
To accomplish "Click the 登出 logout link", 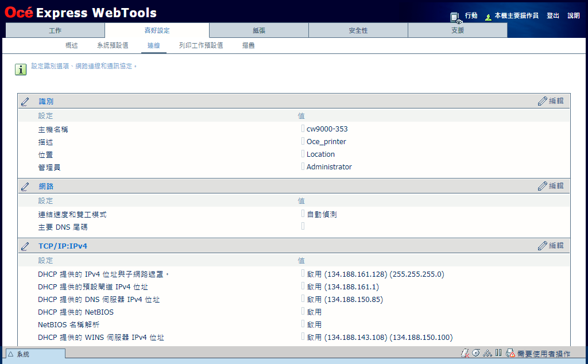I will pos(553,16).
